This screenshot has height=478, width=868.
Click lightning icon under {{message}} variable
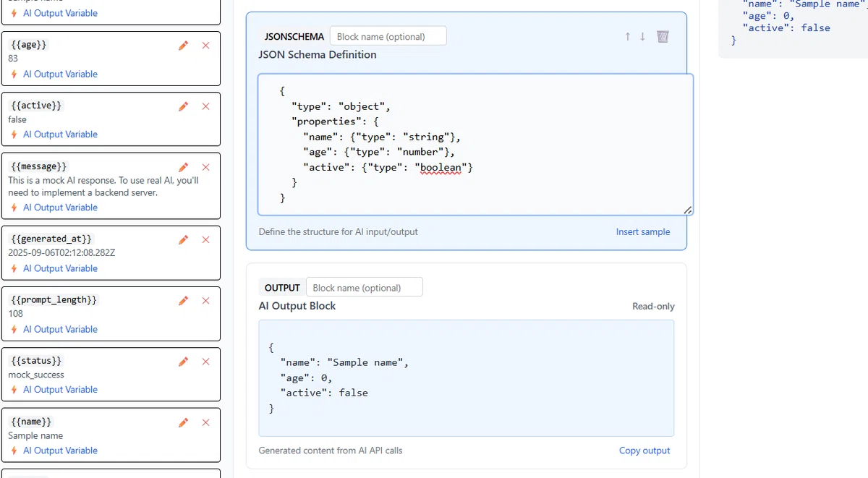(14, 207)
